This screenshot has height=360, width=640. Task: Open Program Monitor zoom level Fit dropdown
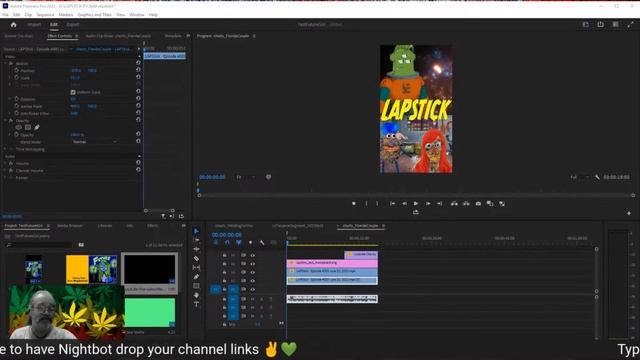[246, 177]
